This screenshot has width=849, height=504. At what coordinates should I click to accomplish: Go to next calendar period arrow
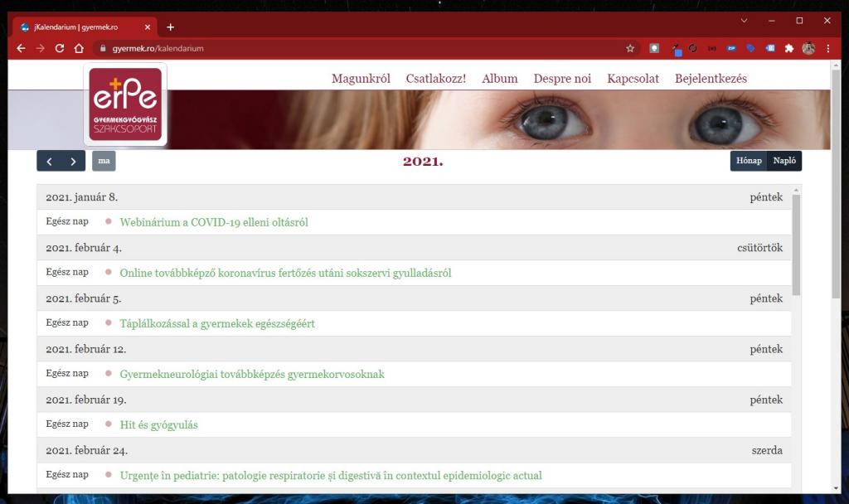(x=73, y=161)
